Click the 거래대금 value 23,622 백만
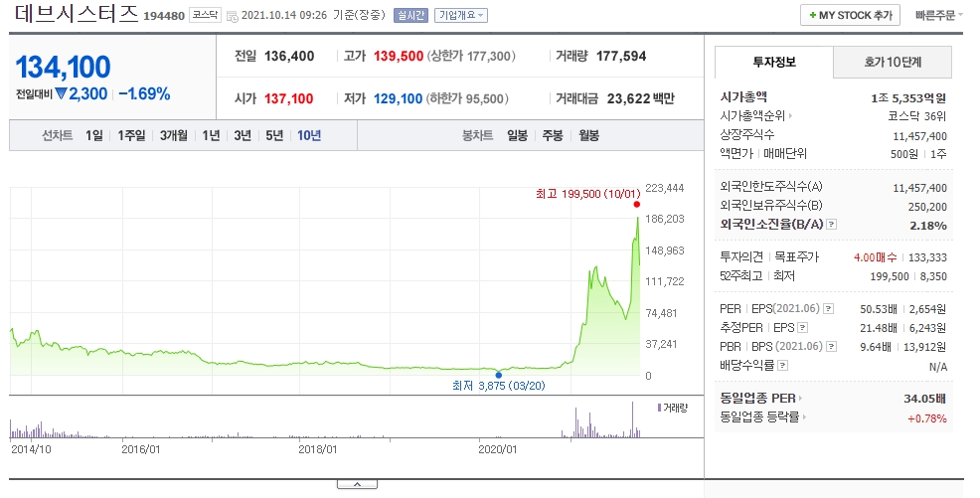 641,98
